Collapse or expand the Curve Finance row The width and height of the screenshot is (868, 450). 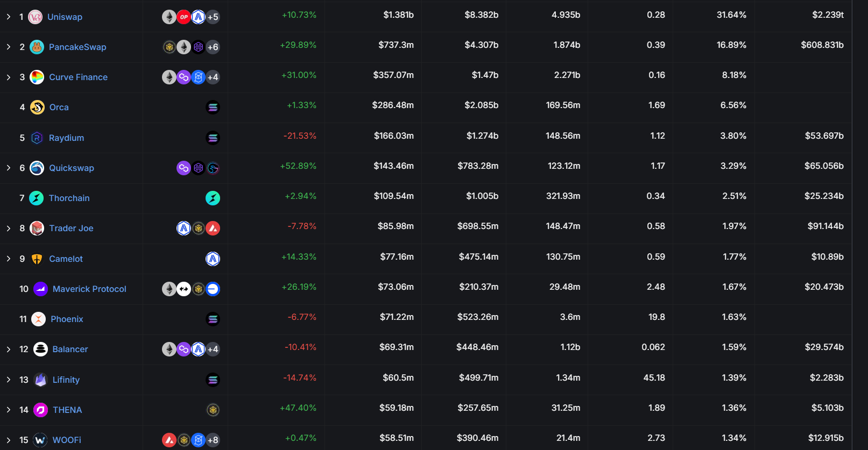tap(8, 77)
